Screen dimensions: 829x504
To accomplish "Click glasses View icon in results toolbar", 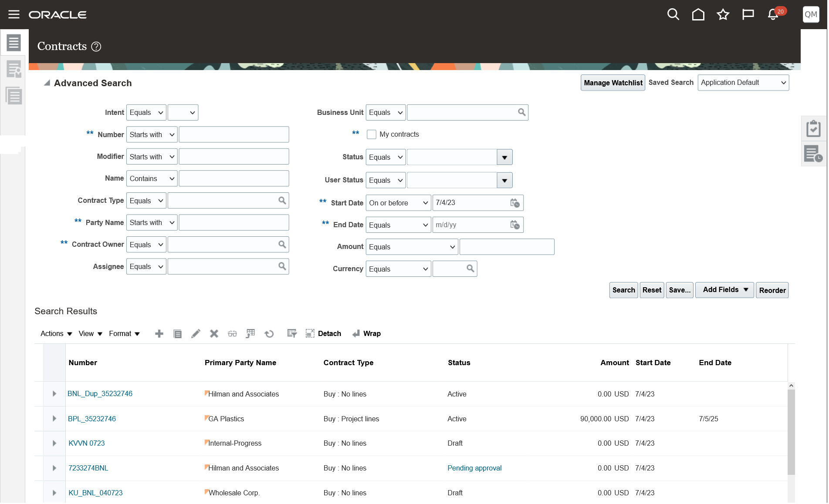I will (x=232, y=334).
